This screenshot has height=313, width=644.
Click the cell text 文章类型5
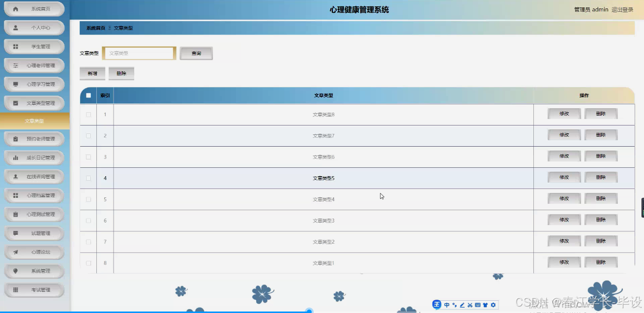click(x=323, y=178)
